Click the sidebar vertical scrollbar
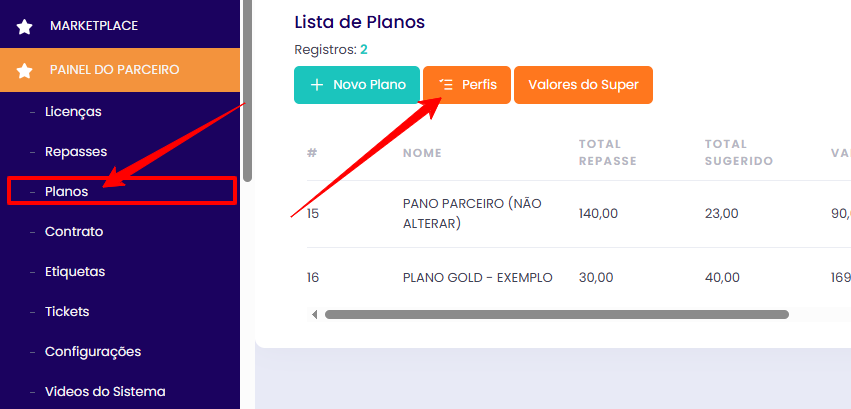 tap(248, 90)
